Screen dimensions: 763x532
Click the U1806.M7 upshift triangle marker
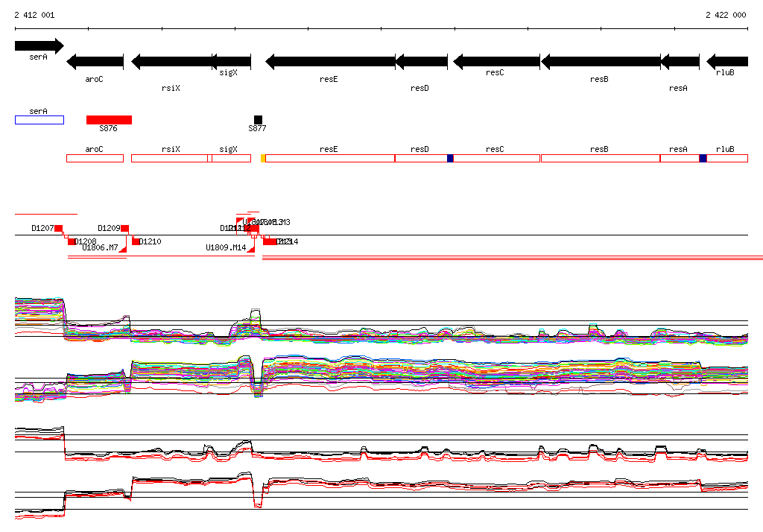point(123,249)
